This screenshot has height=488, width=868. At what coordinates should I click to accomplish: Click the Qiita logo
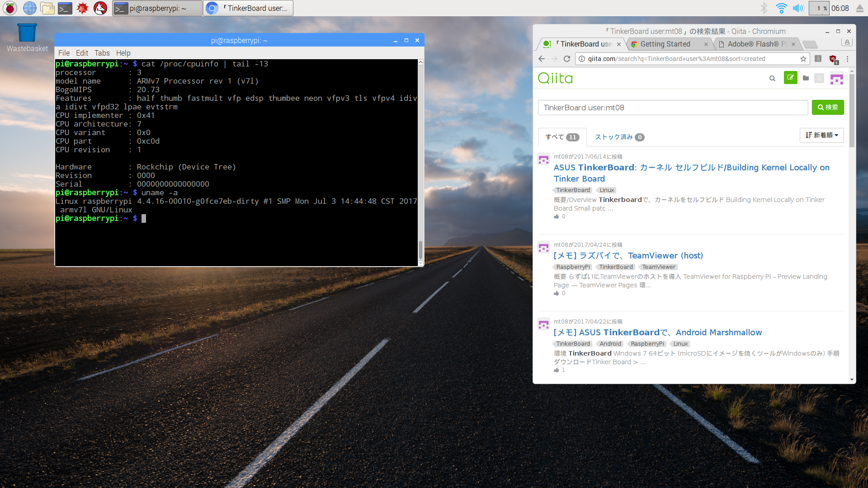[x=555, y=78]
